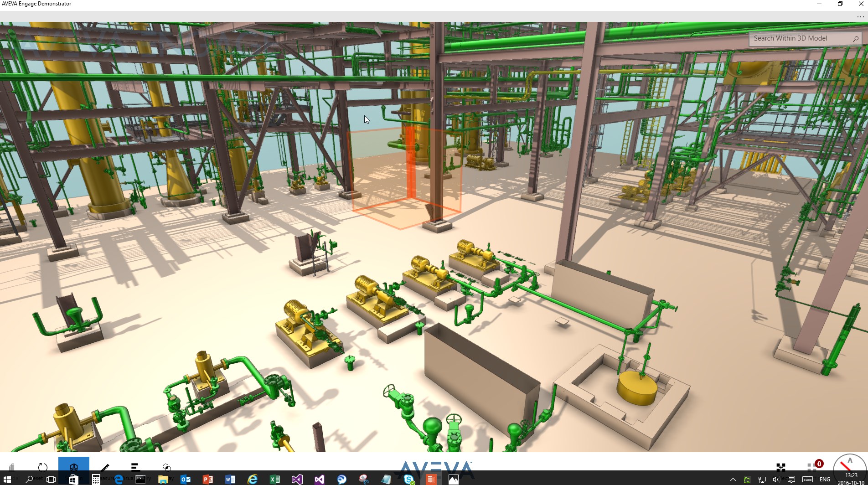The image size is (868, 485).
Task: Open the Model building icon in the bottom toolbar
Action: [12, 466]
